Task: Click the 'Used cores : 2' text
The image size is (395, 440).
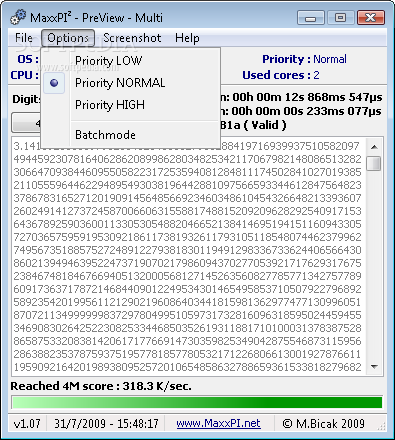Action: click(x=281, y=75)
